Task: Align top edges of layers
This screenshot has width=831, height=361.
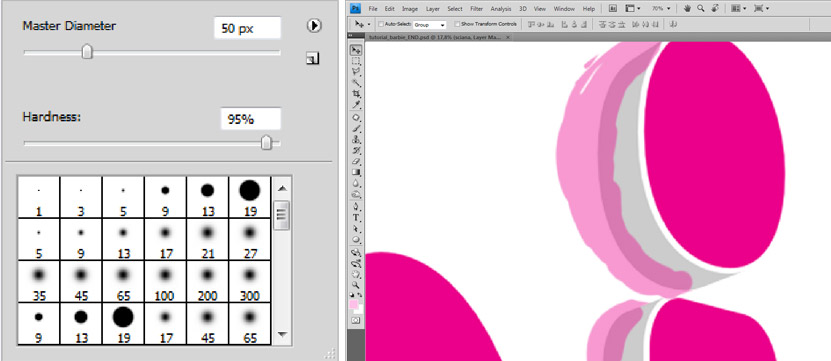Action: click(x=531, y=24)
